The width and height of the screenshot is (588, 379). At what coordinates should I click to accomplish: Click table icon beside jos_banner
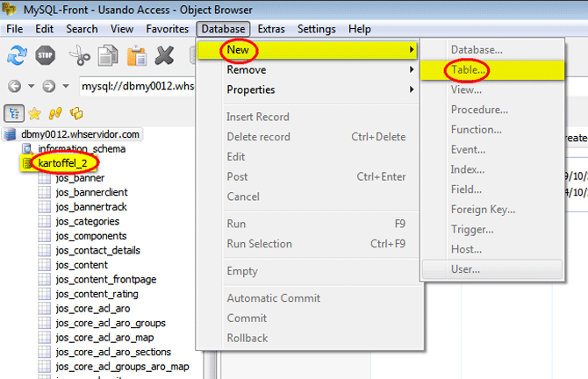[44, 178]
